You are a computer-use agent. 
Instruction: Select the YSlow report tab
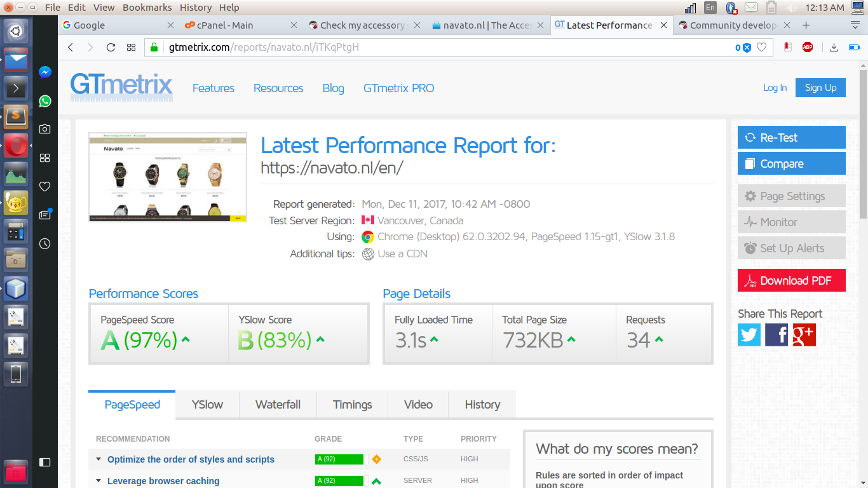click(x=207, y=405)
